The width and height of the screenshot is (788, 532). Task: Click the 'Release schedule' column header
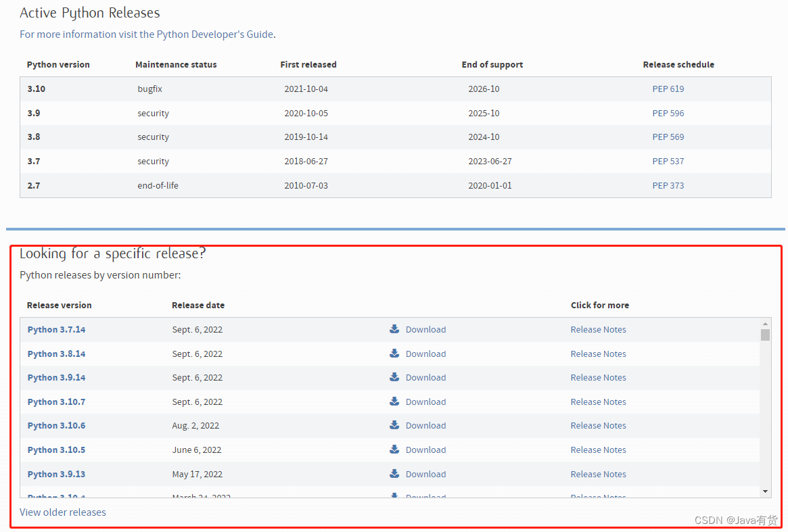678,64
